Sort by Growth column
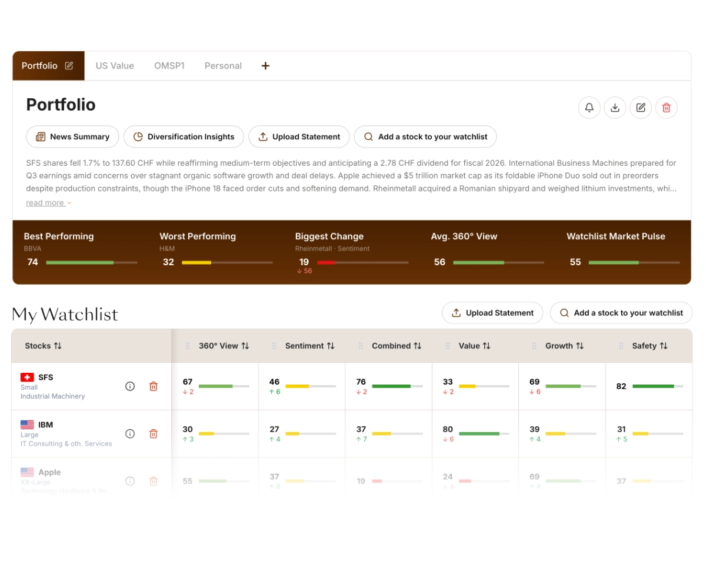706x588 pixels. point(580,346)
